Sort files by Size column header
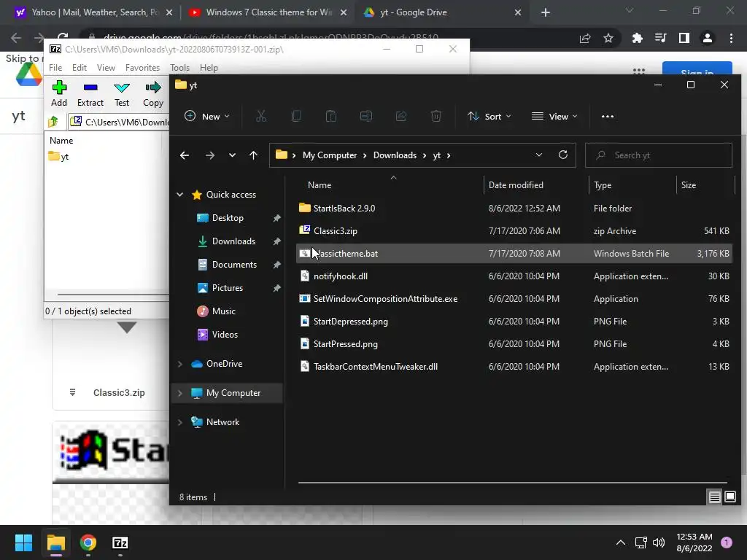747x560 pixels. click(705, 184)
